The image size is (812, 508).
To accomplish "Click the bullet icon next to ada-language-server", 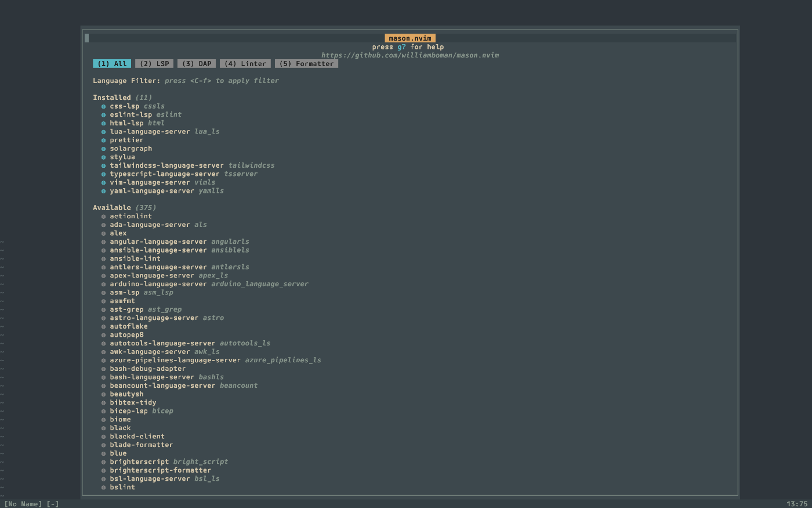I will pyautogui.click(x=104, y=225).
